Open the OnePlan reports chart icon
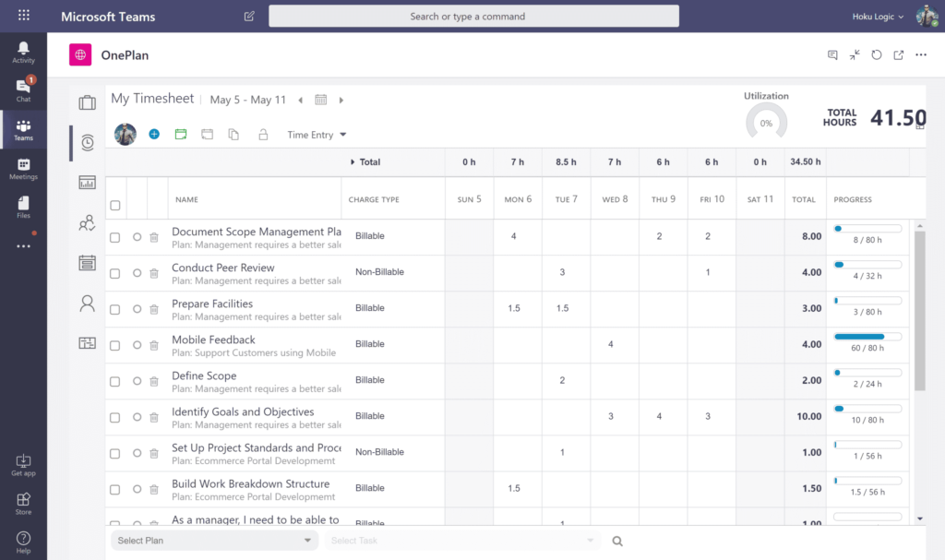This screenshot has height=560, width=945. coord(88,182)
